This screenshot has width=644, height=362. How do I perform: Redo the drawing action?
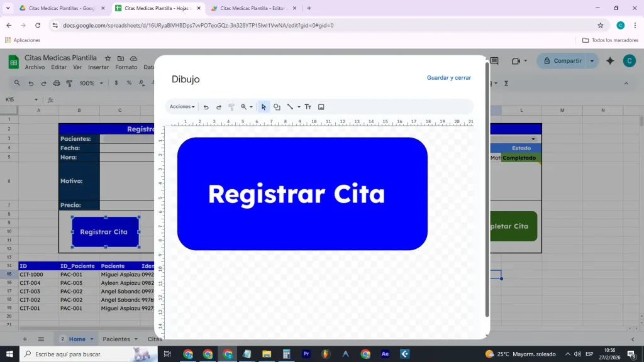219,107
